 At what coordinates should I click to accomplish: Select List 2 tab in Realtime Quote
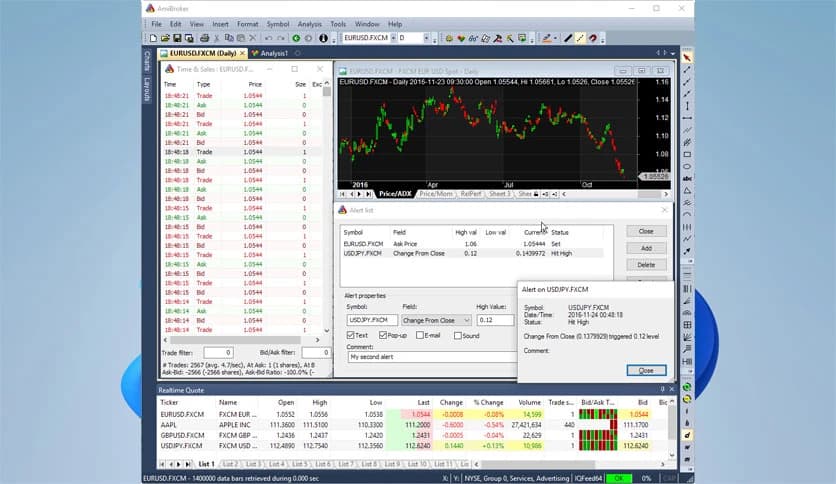click(230, 464)
